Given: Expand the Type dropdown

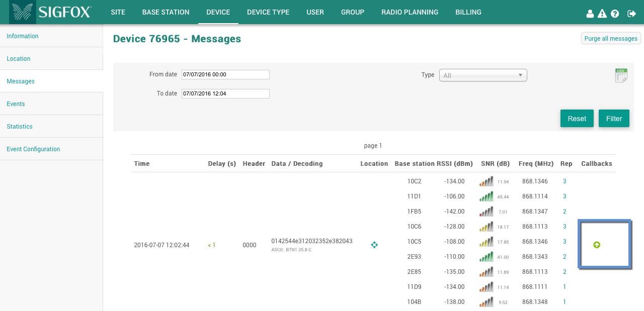Looking at the screenshot, I should pos(483,75).
